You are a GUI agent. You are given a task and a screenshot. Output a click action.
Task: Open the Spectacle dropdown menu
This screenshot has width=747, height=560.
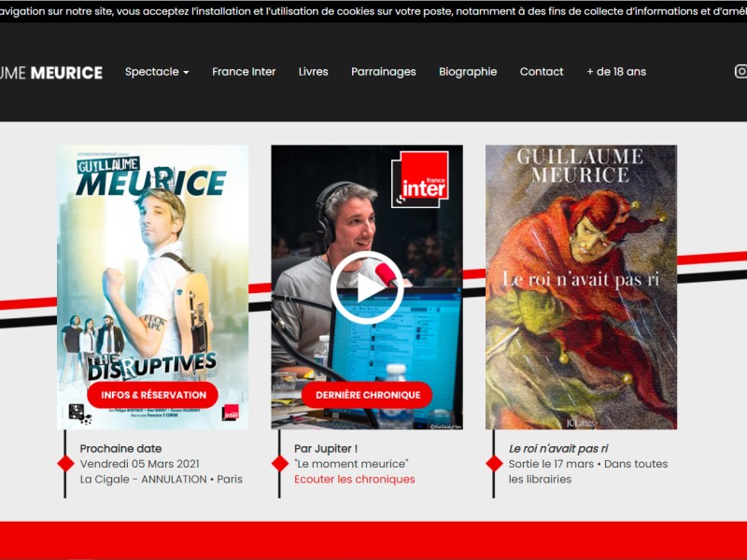[x=157, y=72]
